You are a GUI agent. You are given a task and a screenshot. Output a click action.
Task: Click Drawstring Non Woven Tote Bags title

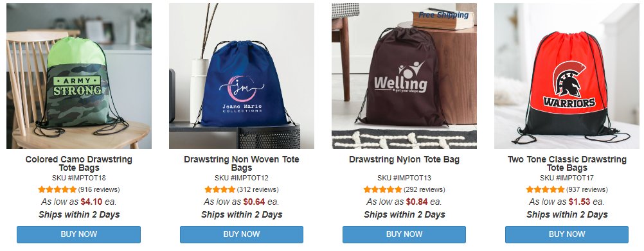(x=242, y=163)
